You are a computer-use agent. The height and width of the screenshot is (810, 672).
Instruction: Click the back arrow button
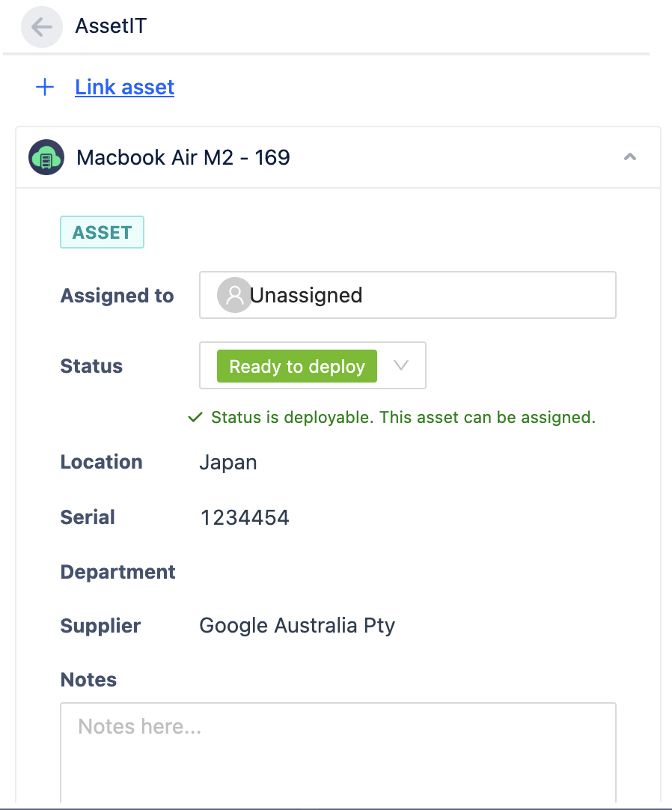click(x=41, y=28)
